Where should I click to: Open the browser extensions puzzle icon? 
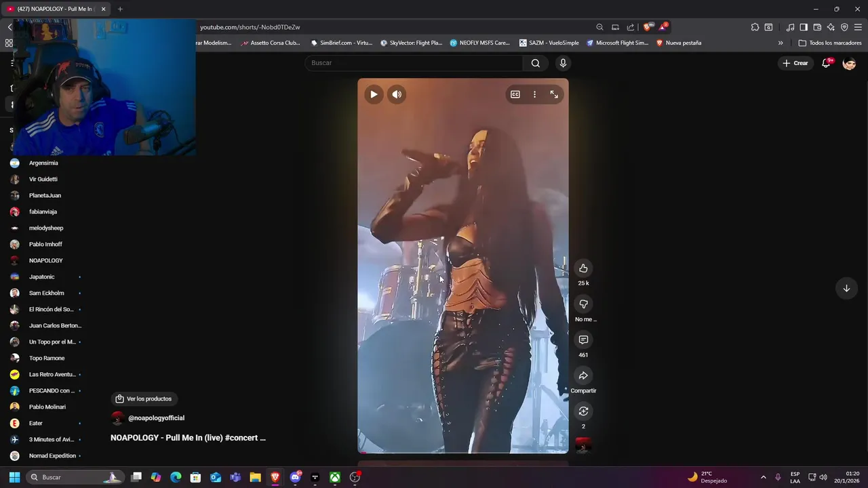[755, 27]
